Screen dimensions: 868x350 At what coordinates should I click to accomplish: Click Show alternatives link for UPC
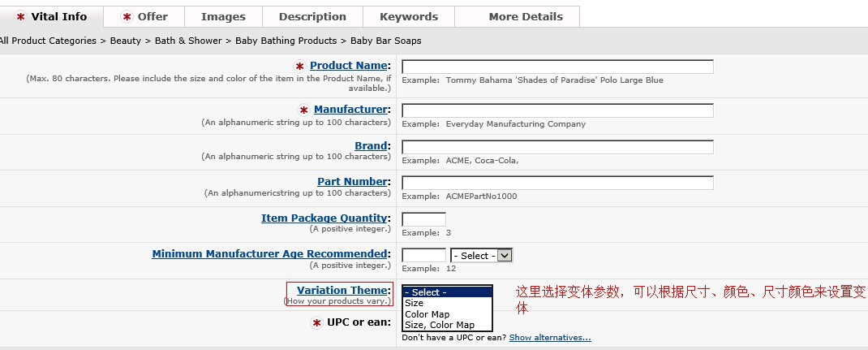549,338
